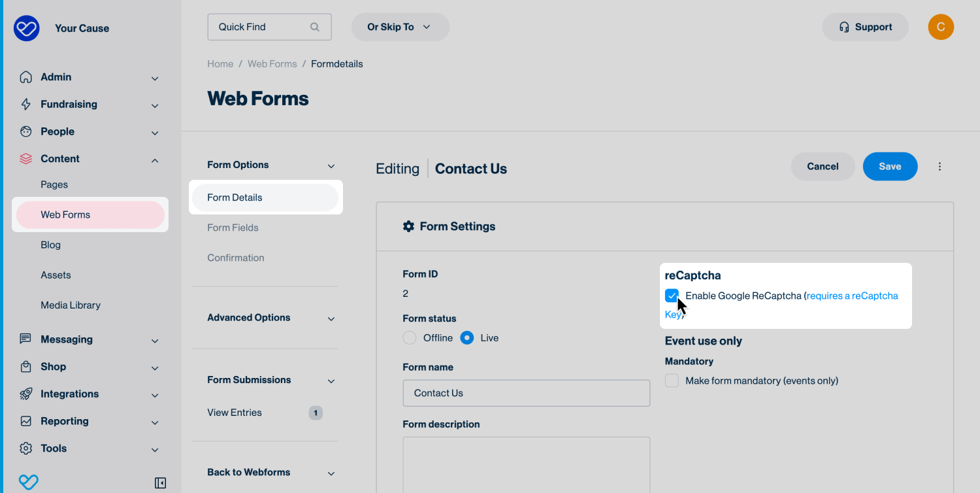Screen dimensions: 980x493
Task: Open the orange user avatar menu
Action: tap(940, 27)
